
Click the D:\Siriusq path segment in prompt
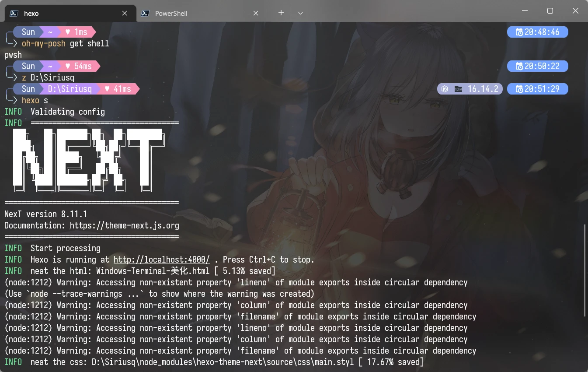pos(70,89)
